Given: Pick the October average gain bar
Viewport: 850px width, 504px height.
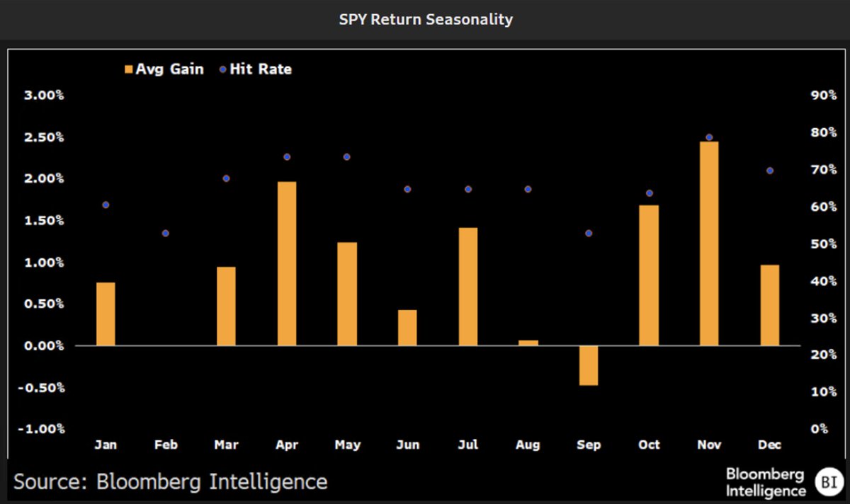Looking at the screenshot, I should (649, 275).
